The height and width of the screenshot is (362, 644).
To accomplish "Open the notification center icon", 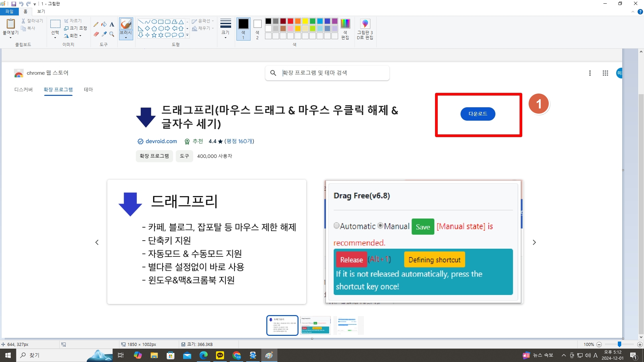I will tap(634, 355).
